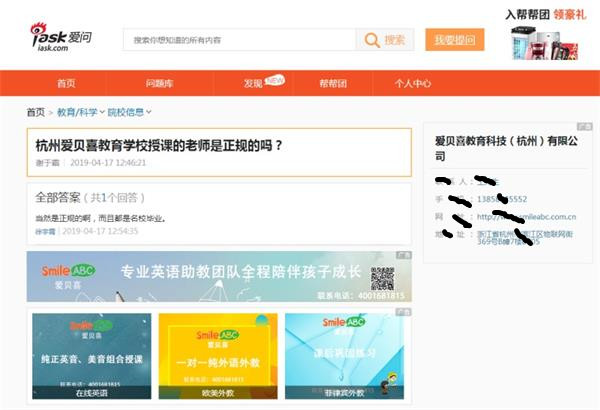Screen dimensions: 600x410
Task: Open the 入帮帮团 领豪礼 promo banner
Action: [x=545, y=35]
